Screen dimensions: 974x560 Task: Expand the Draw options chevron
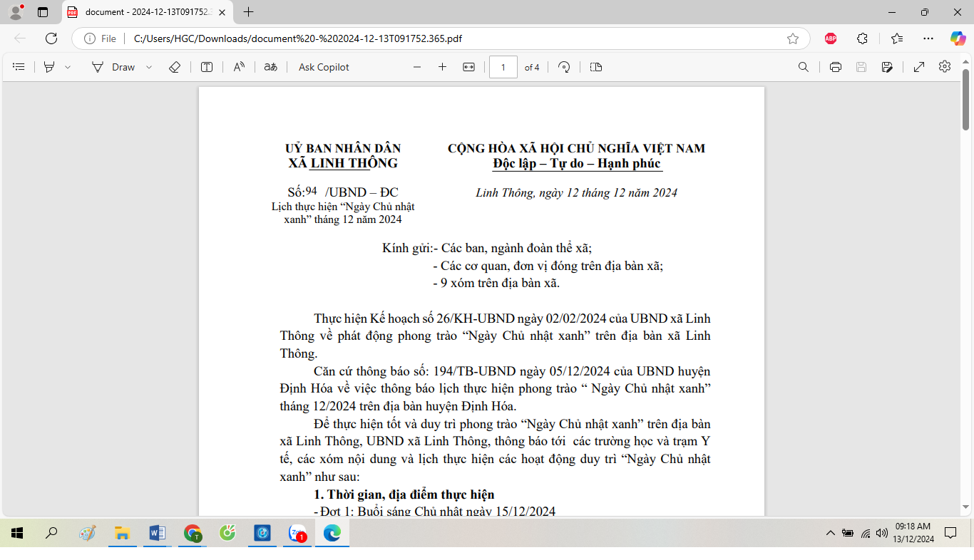[x=149, y=67]
